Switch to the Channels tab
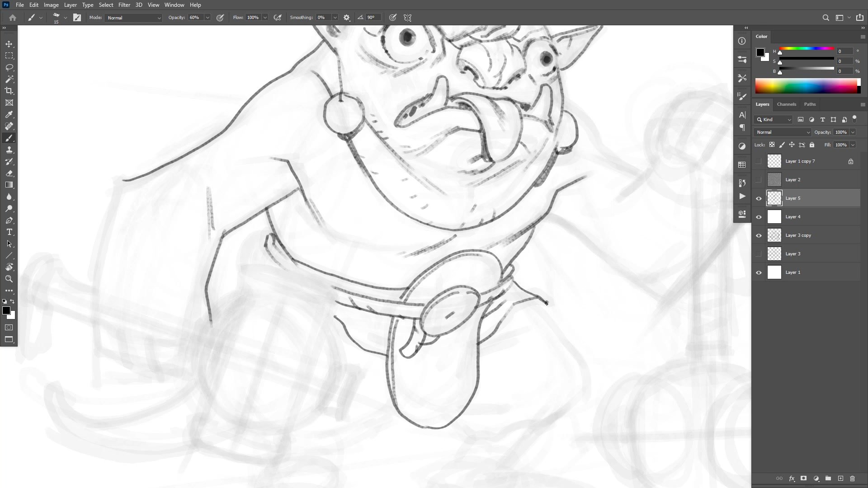This screenshot has height=488, width=868. (786, 104)
